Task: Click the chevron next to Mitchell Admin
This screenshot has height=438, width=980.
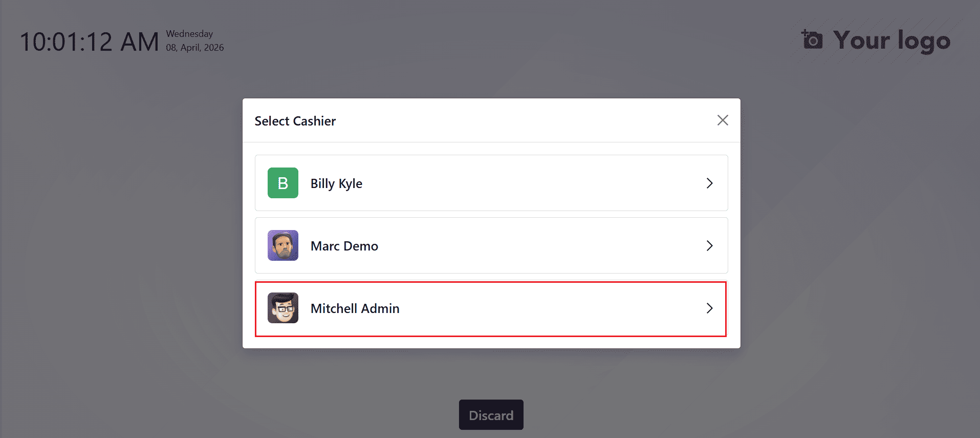Action: [709, 308]
